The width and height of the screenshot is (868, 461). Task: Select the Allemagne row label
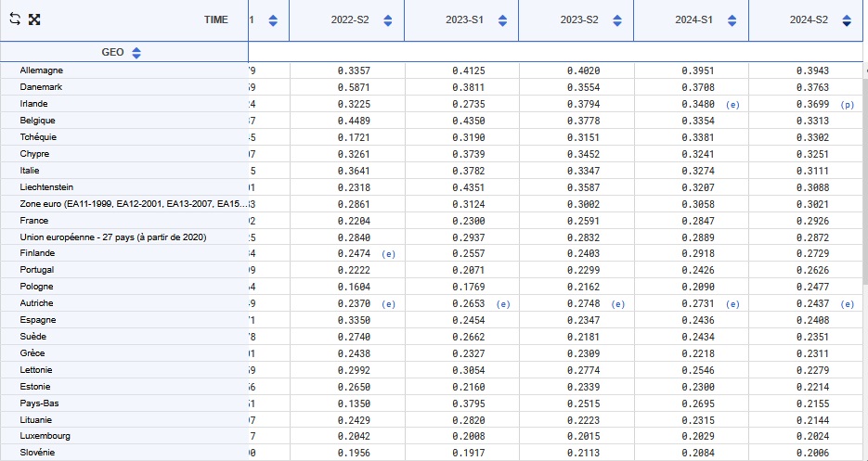[x=42, y=70]
